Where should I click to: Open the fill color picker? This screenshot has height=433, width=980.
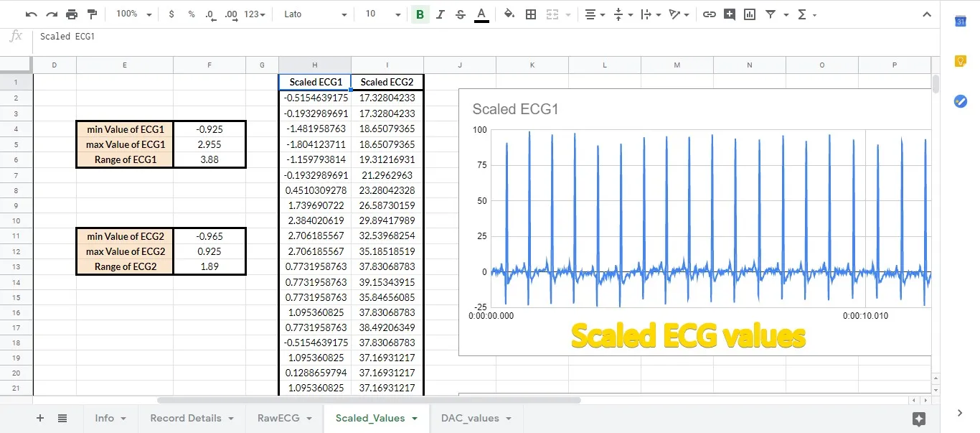click(509, 14)
